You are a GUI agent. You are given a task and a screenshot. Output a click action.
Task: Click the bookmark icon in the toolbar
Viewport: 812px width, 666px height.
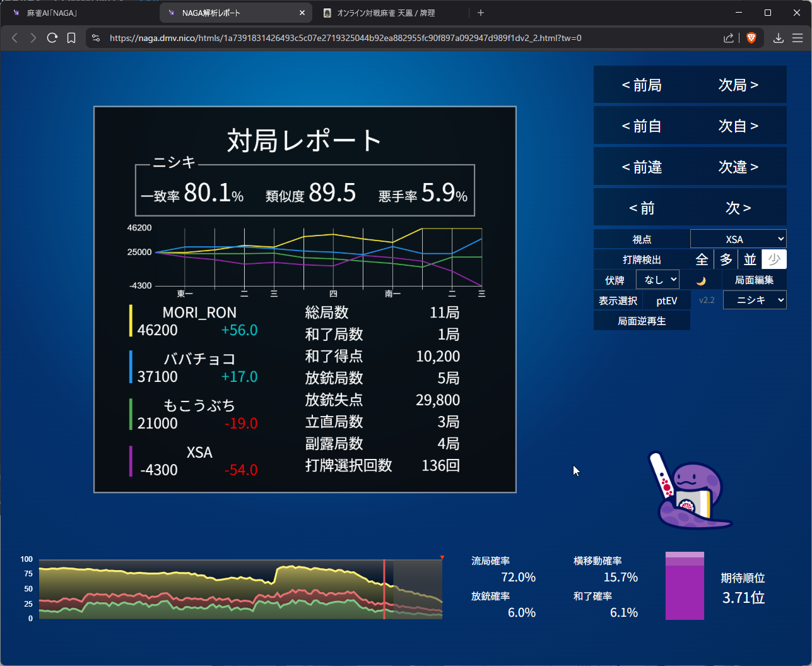click(x=71, y=38)
